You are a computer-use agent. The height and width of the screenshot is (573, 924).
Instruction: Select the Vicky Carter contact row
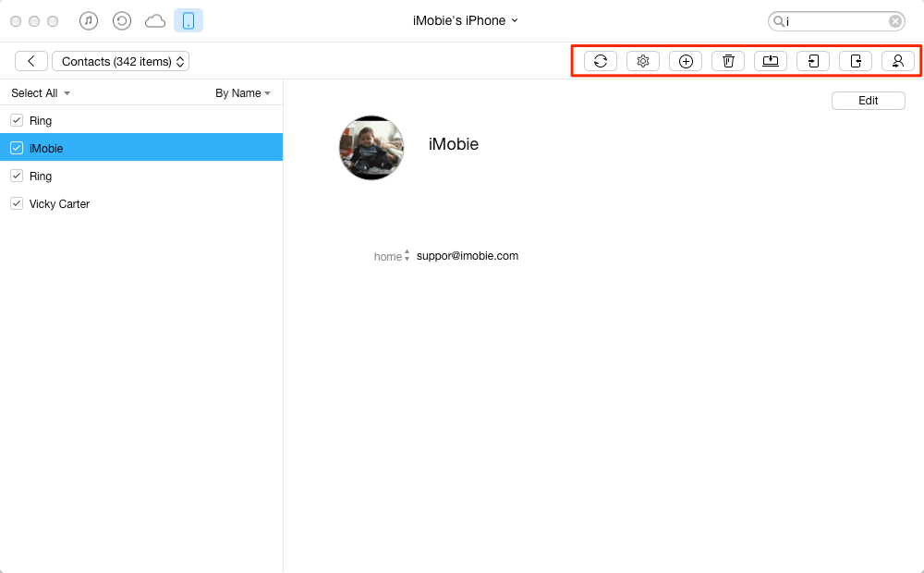click(x=141, y=204)
